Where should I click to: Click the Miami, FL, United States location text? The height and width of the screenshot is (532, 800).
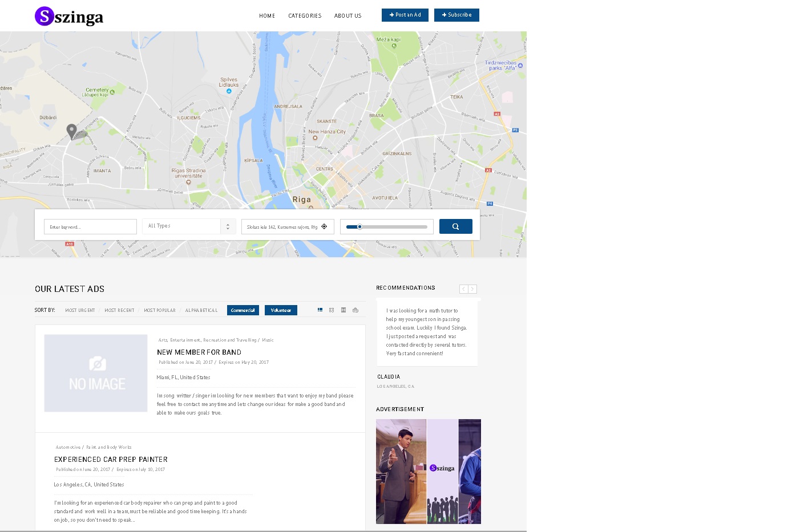(x=183, y=377)
